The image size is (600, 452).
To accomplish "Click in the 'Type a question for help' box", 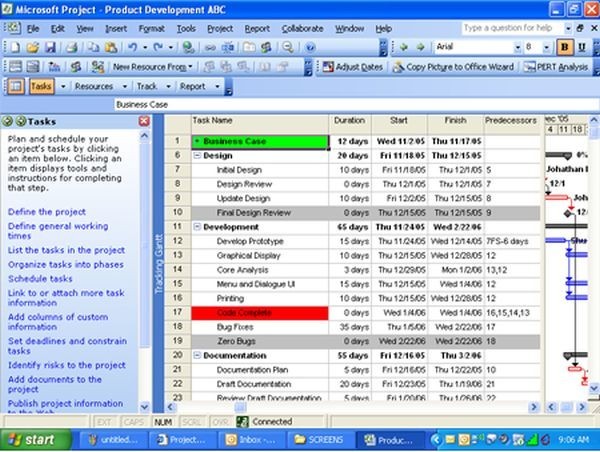I will [x=512, y=28].
